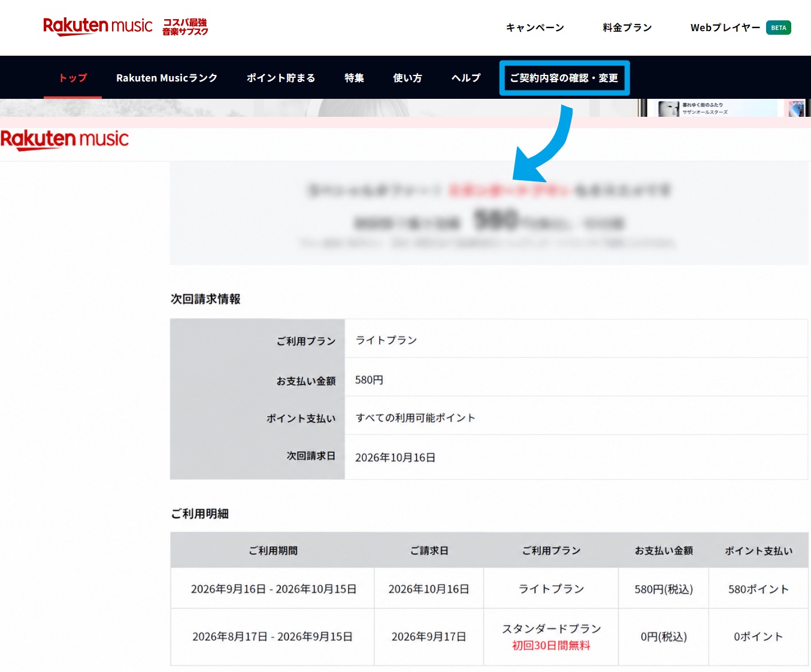The height and width of the screenshot is (672, 811).
Task: Click the ご利用明細 heading
Action: pyautogui.click(x=199, y=514)
